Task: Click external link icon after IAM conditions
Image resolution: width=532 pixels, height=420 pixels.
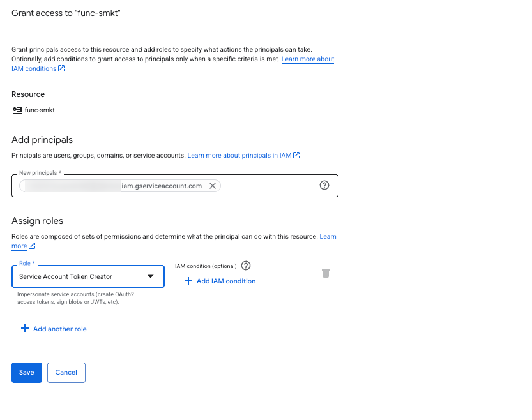Action: click(62, 69)
